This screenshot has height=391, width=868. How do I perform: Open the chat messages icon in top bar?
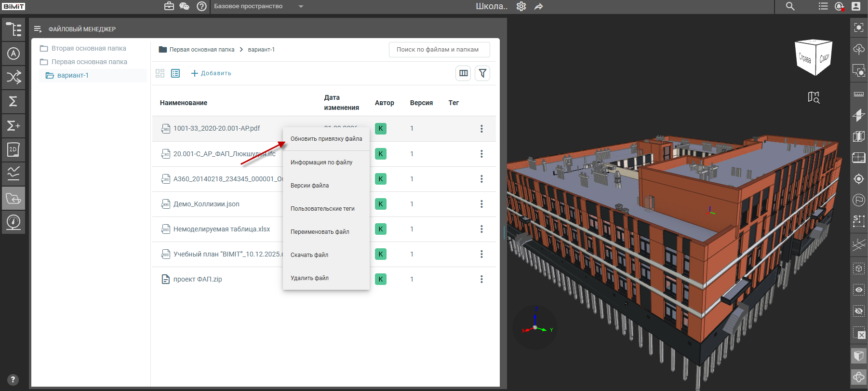184,6
